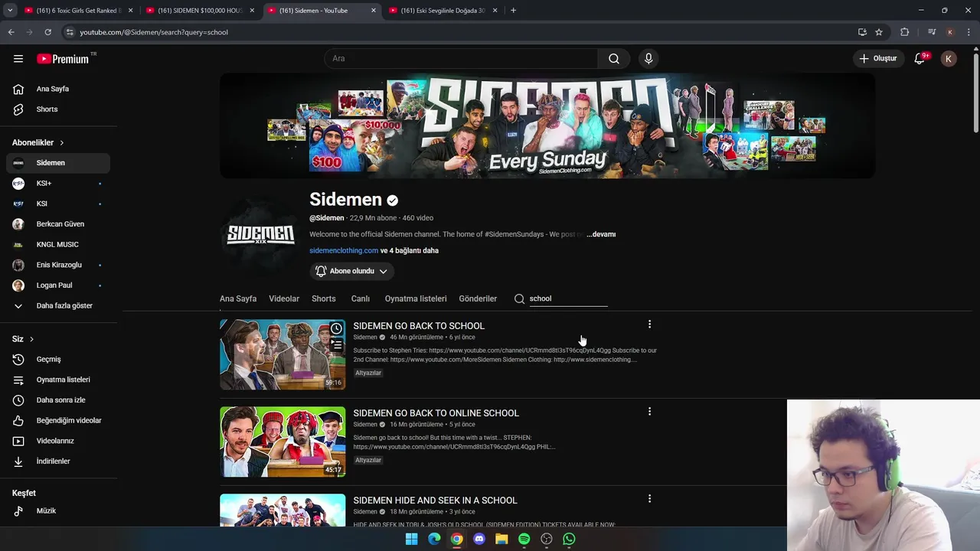The height and width of the screenshot is (551, 980).
Task: Reload the page
Action: pyautogui.click(x=47, y=32)
